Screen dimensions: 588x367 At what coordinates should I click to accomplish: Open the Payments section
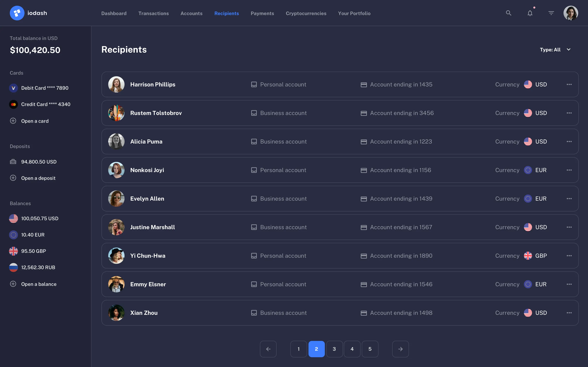(x=262, y=13)
